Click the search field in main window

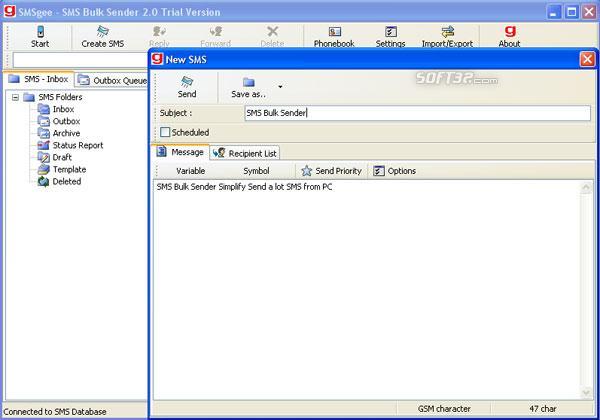[x=80, y=60]
